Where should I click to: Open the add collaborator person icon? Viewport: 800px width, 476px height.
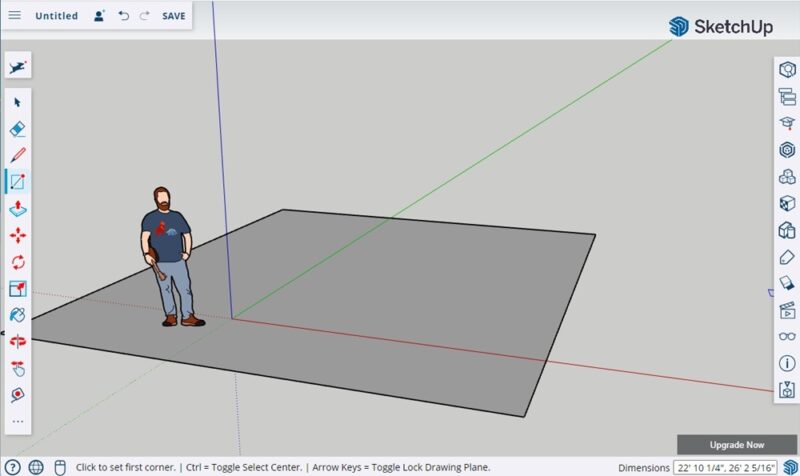point(99,16)
